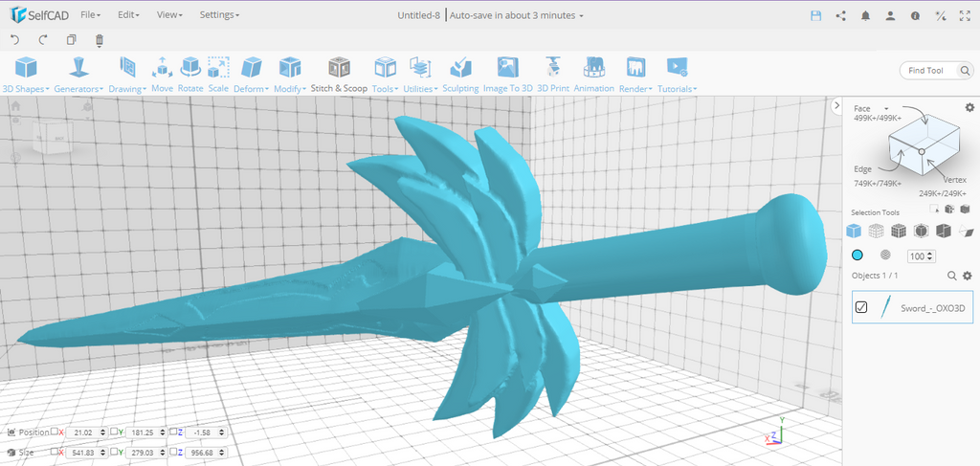Toggle the Size X checkbox

55,451
